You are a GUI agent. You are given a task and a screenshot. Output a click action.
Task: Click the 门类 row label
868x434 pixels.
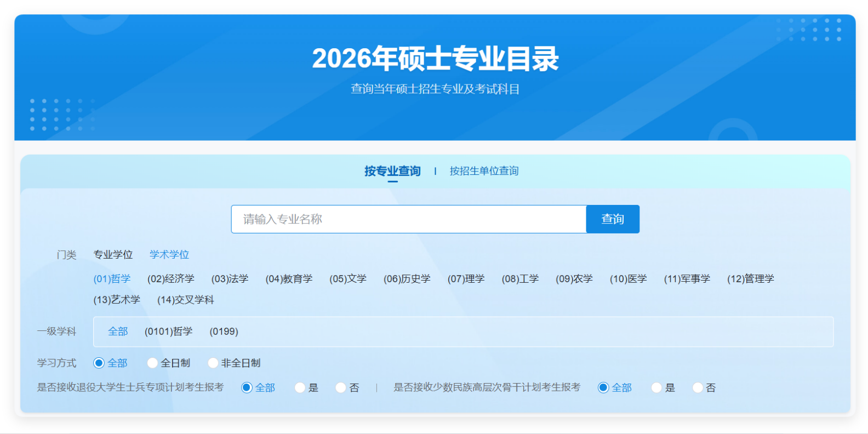[x=67, y=255]
